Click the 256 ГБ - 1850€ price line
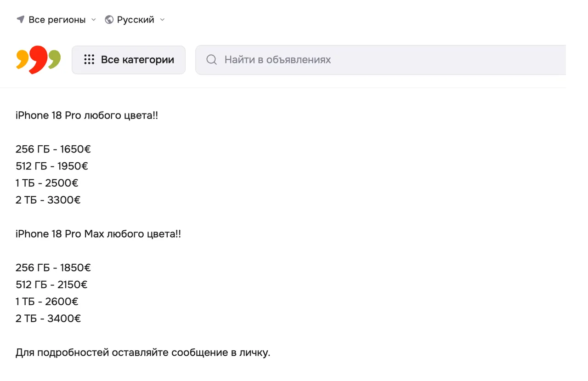This screenshot has width=588, height=381. (53, 267)
